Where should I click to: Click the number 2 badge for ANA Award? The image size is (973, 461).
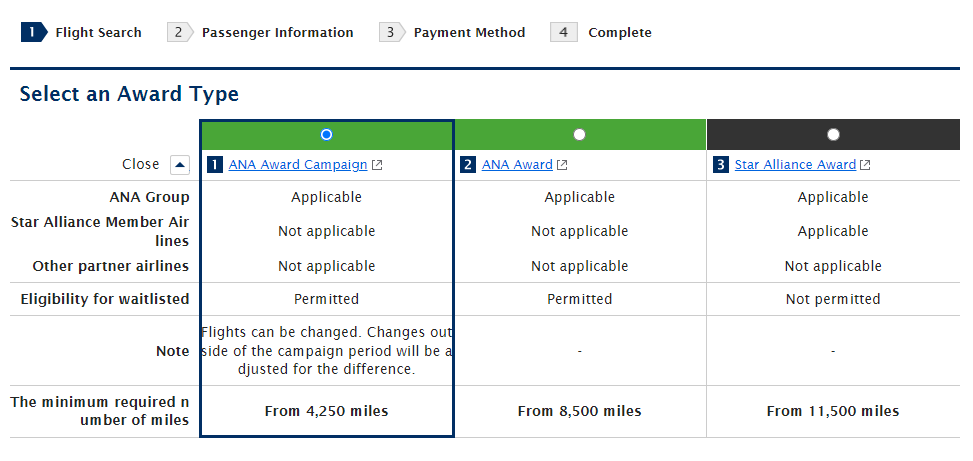point(468,165)
